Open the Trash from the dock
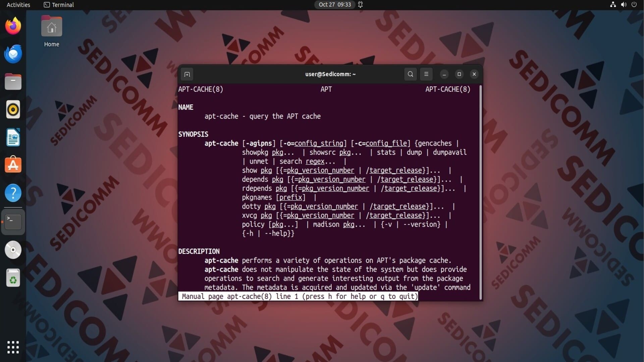The height and width of the screenshot is (362, 644). 13,278
